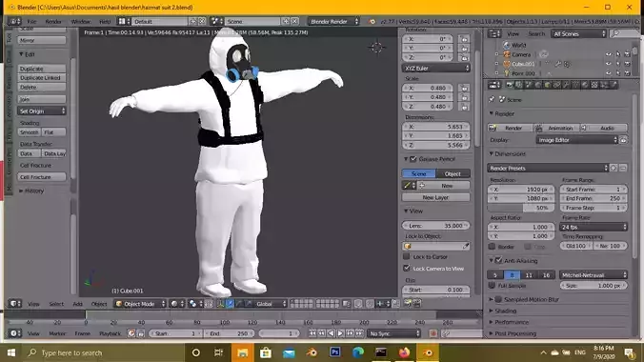Viewport: 644px width, 362px height.
Task: Open the pivot point selector icon
Action: click(195, 304)
